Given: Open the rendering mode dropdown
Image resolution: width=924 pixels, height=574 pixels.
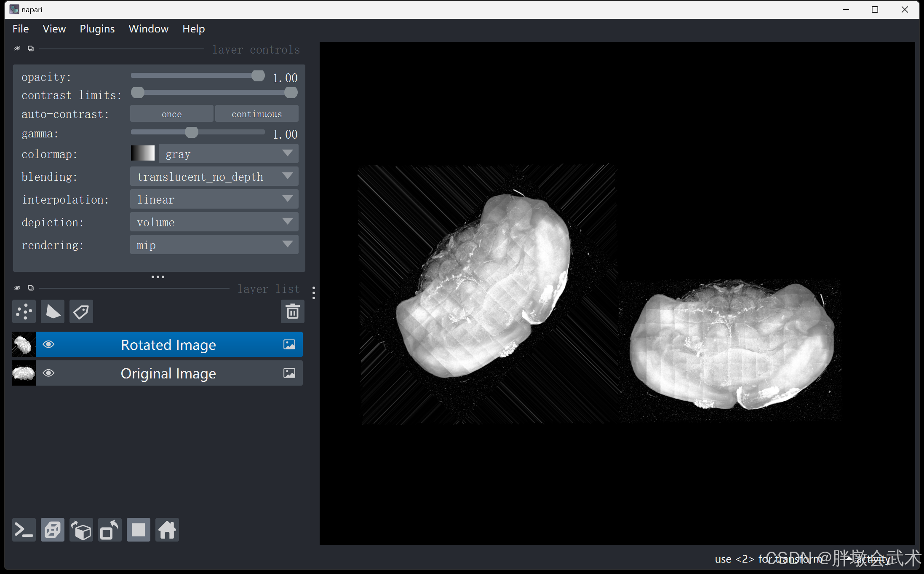Looking at the screenshot, I should tap(214, 245).
